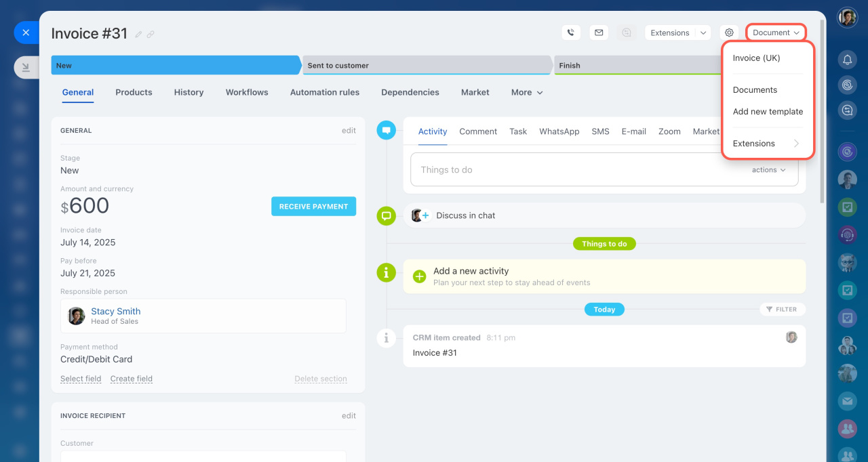Open the Document dropdown
Screen dimensions: 868x462
pos(776,33)
